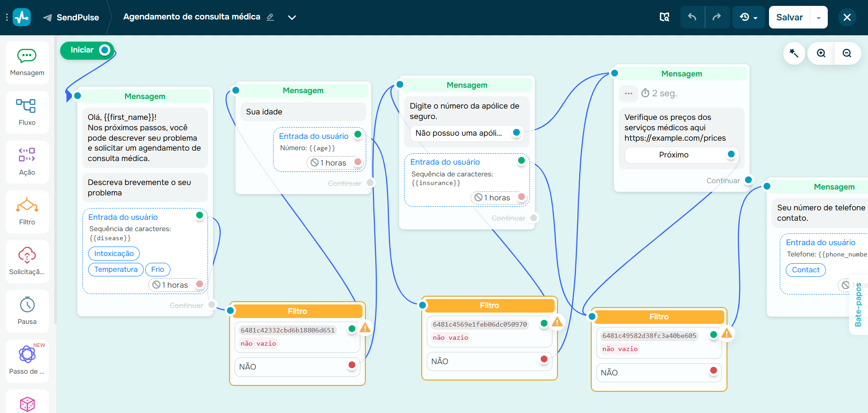The image size is (868, 413).
Task: Edit the flow name with pencil icon
Action: coord(270,17)
